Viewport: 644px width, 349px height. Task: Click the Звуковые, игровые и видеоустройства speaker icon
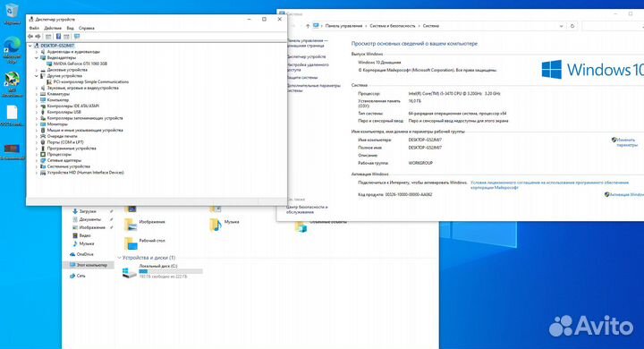tap(43, 88)
